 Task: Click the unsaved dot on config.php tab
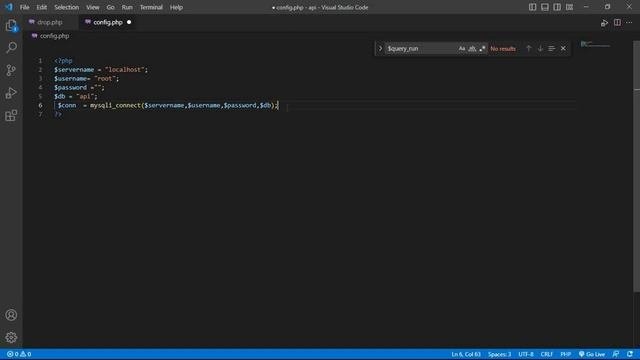coord(129,22)
